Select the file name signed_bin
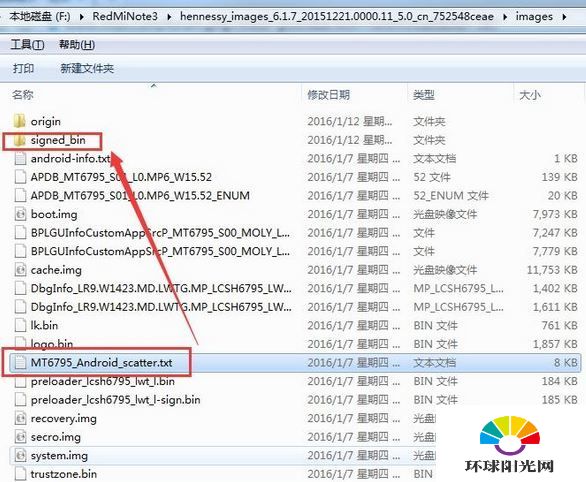 pyautogui.click(x=58, y=140)
